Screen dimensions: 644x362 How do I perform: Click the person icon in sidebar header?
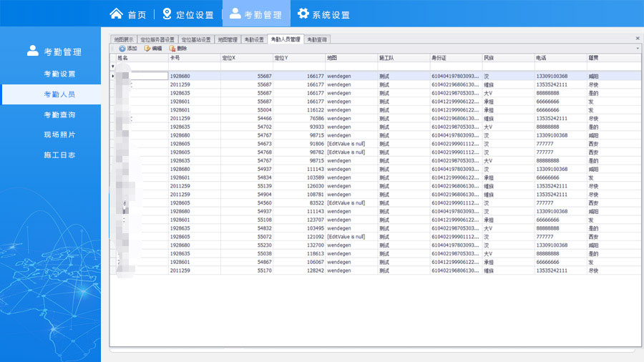coord(32,51)
